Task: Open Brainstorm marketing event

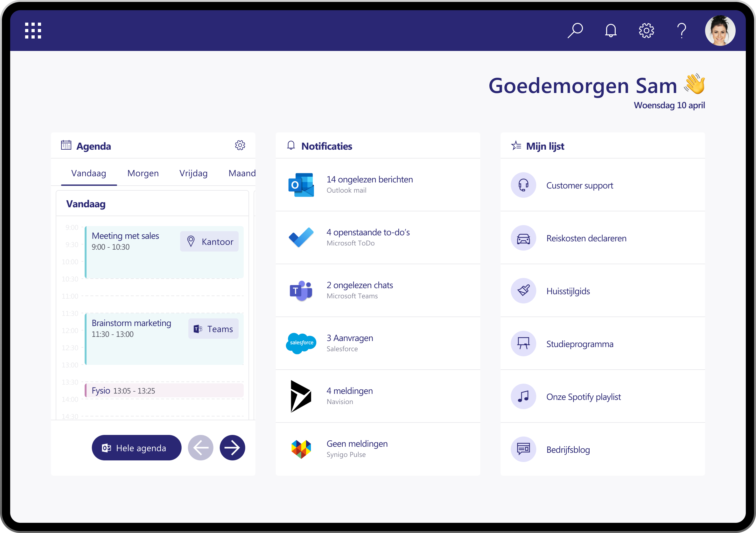Action: 164,339
